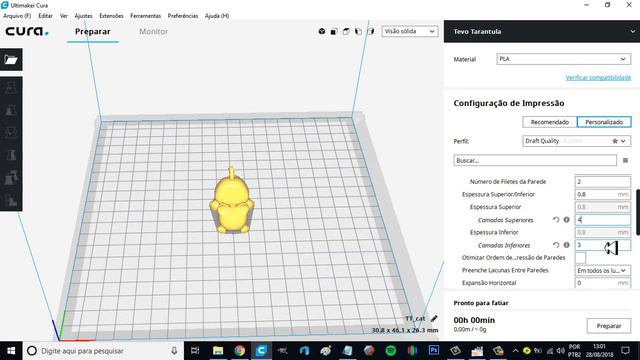Viewport: 640px width, 360px height.
Task: Click the Preparar slice button
Action: 609,326
